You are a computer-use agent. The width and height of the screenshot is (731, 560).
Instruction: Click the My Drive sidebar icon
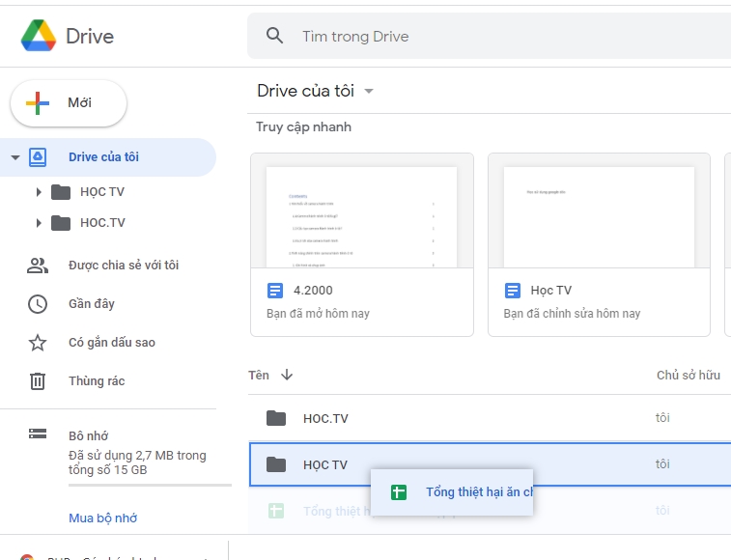(38, 157)
